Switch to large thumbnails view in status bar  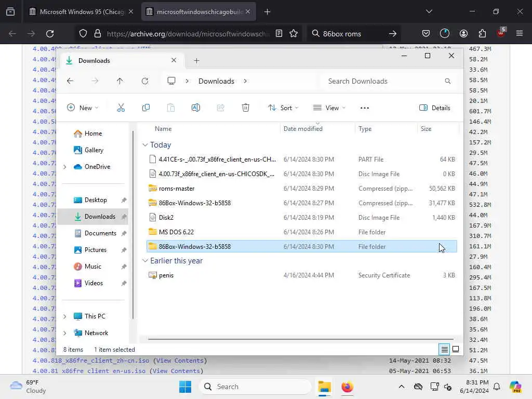[456, 349]
